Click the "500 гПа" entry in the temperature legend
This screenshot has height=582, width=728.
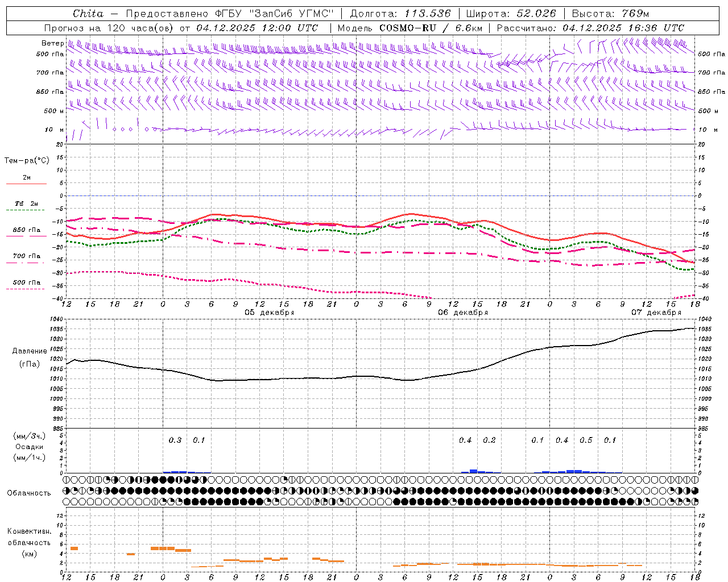point(27,282)
